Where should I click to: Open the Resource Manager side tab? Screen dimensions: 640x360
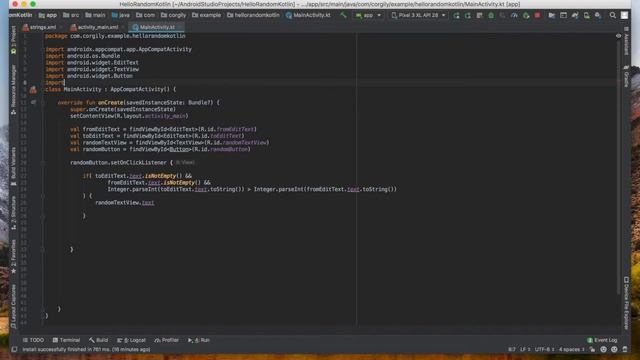(x=13, y=89)
